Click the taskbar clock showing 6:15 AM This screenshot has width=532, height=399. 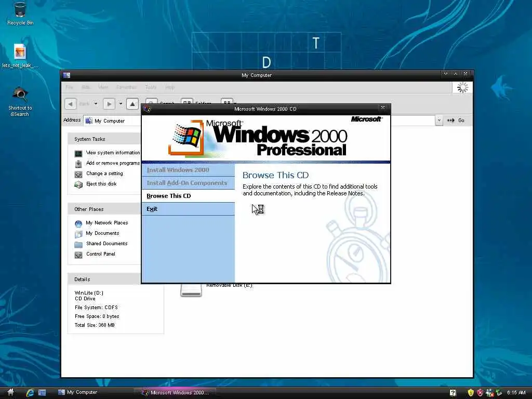coord(516,393)
